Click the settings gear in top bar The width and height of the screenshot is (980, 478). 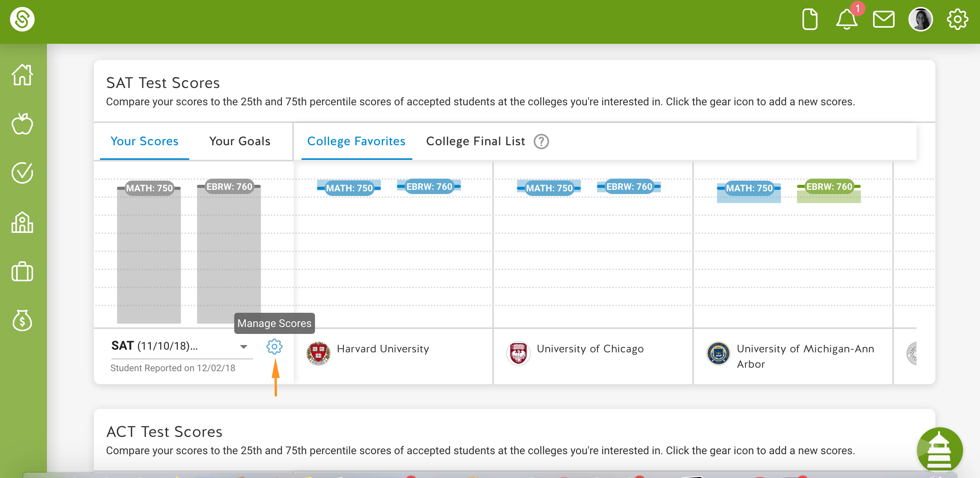pos(957,19)
